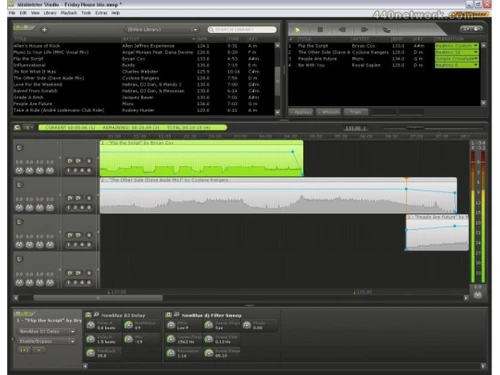Click the Sweep Shape knob
This screenshot has height=375, width=500.
tap(209, 325)
